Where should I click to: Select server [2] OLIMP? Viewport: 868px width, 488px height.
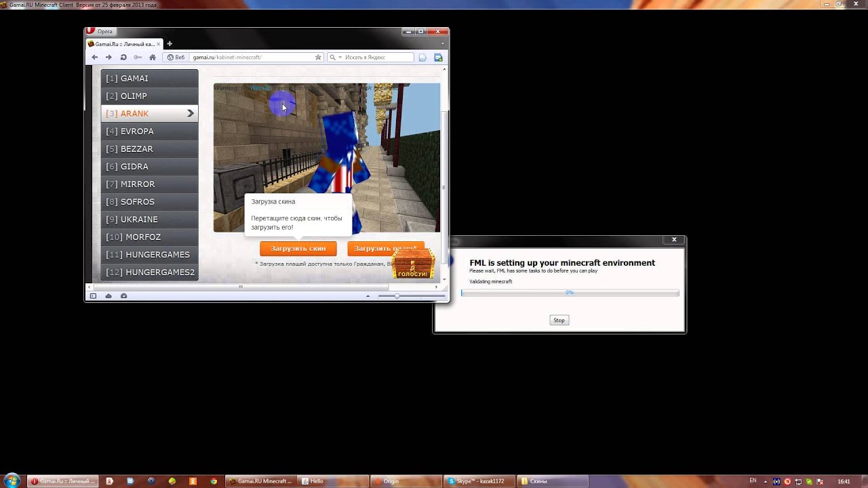click(x=149, y=96)
